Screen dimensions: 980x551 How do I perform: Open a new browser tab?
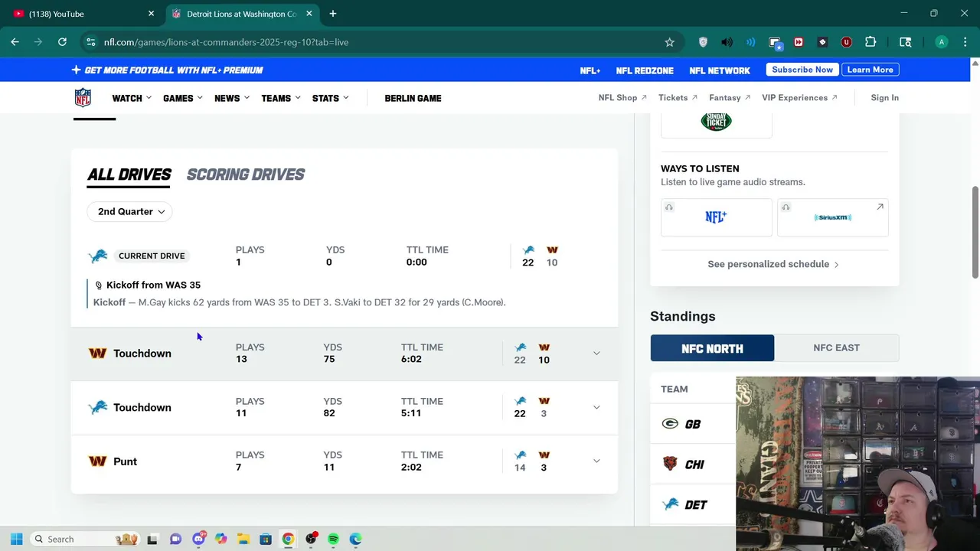pyautogui.click(x=332, y=14)
